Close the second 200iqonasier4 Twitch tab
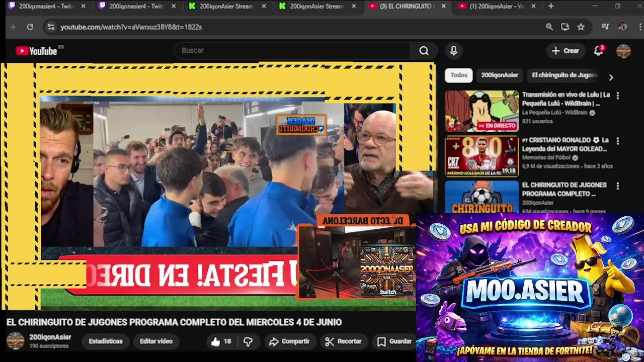The image size is (644, 362). pyautogui.click(x=173, y=6)
